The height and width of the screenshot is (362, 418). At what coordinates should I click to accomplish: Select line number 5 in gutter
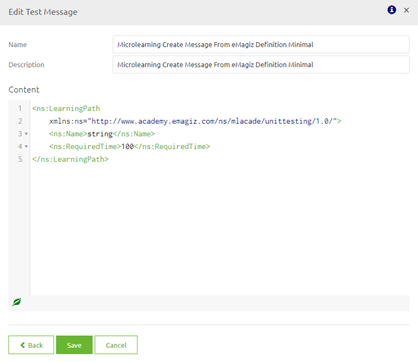pyautogui.click(x=20, y=159)
